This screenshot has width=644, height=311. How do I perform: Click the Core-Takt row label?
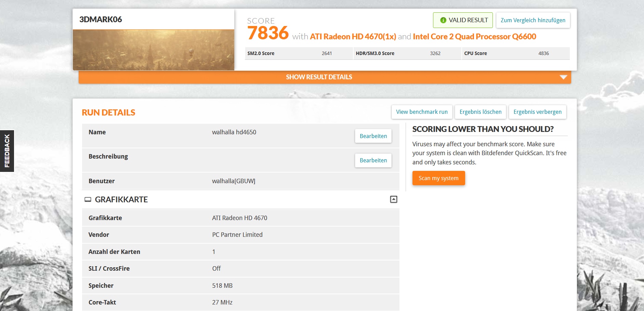[102, 302]
